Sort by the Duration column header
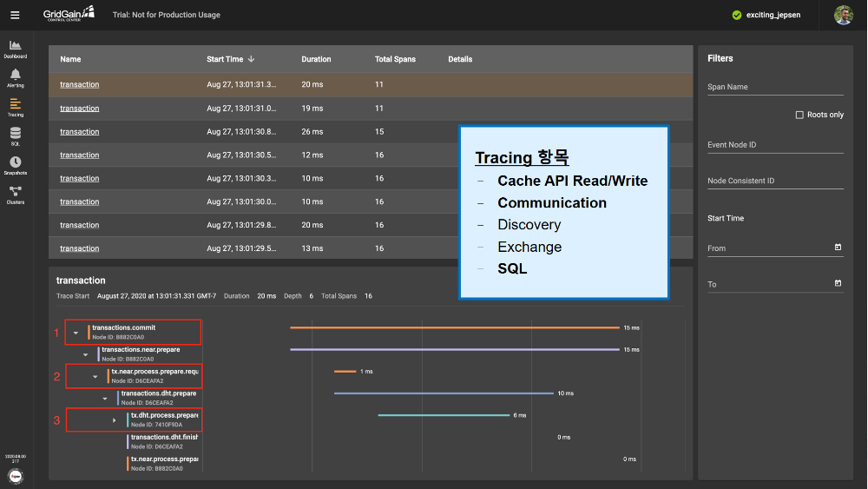The height and width of the screenshot is (489, 868). point(316,59)
